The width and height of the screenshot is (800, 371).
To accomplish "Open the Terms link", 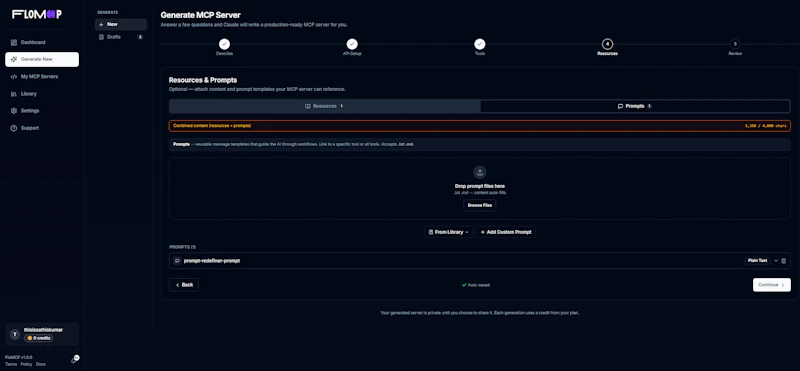I will [11, 364].
